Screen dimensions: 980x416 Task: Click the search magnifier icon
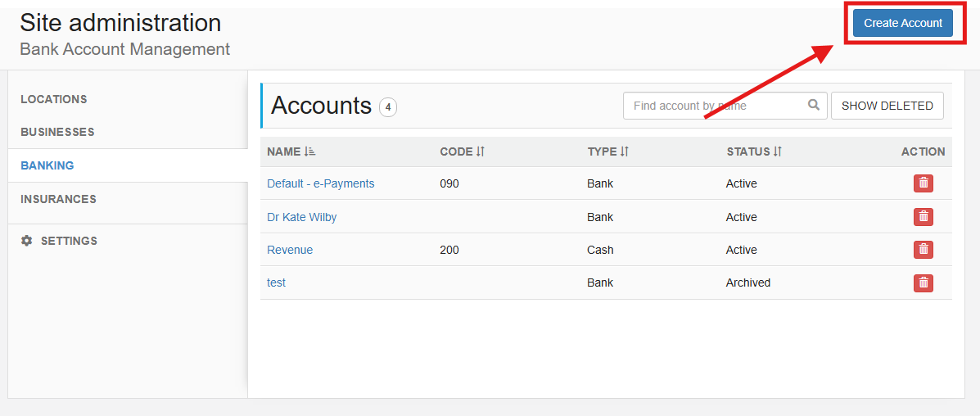[813, 105]
